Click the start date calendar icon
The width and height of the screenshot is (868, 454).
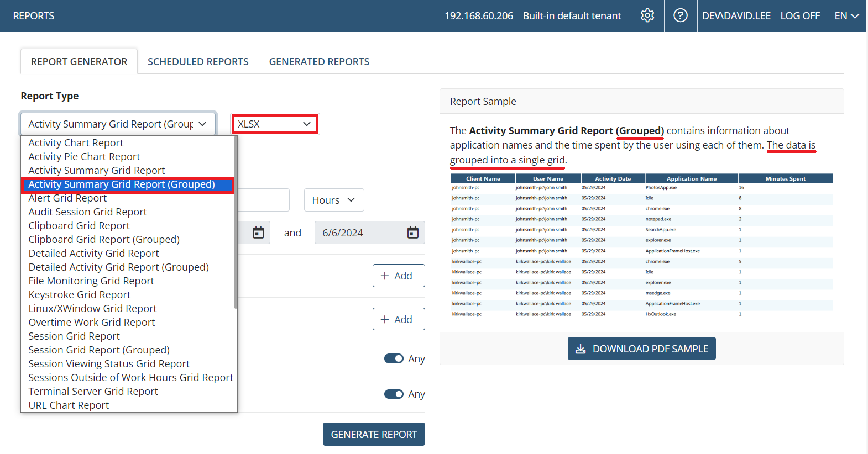pyautogui.click(x=258, y=233)
